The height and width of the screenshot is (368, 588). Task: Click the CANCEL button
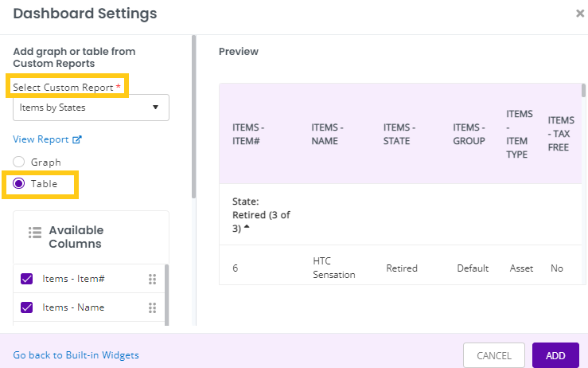click(494, 355)
